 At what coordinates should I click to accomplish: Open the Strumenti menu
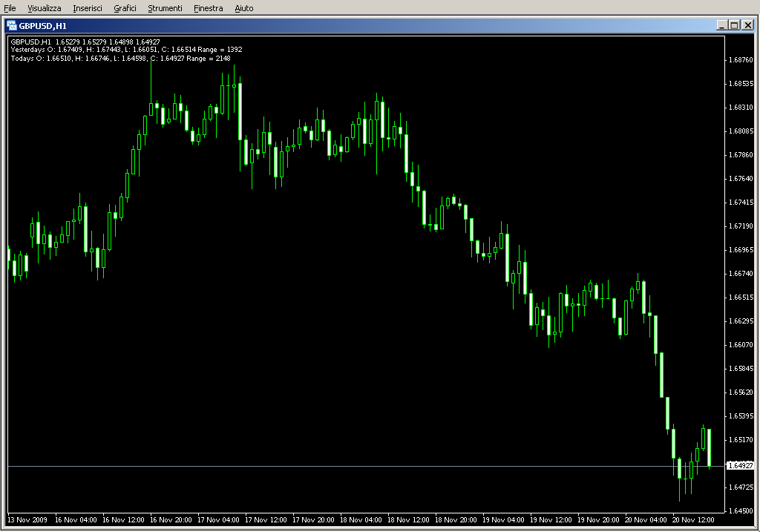pyautogui.click(x=165, y=8)
